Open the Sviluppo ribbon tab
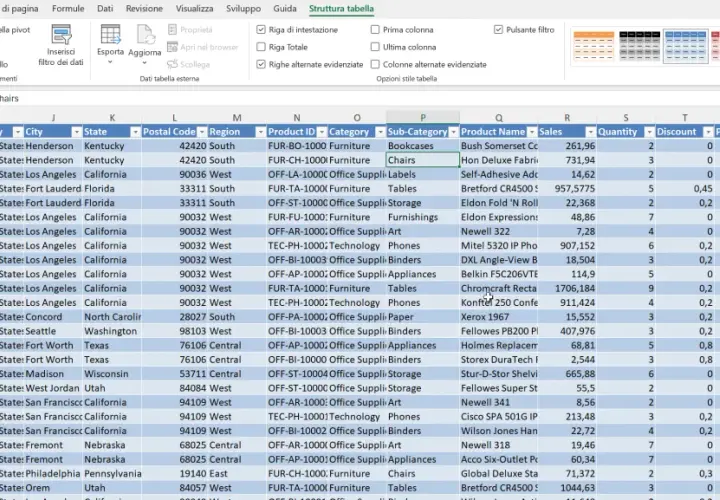Screen dimensions: 720x500 tap(243, 8)
